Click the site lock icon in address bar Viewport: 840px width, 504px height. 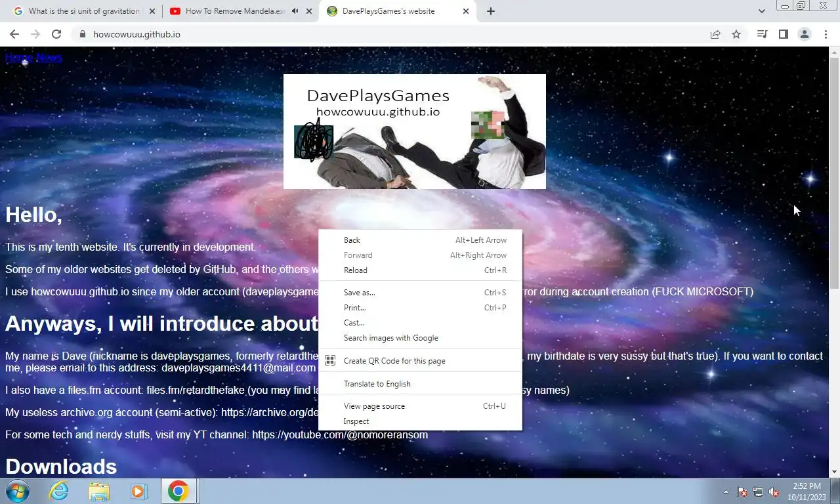point(82,34)
